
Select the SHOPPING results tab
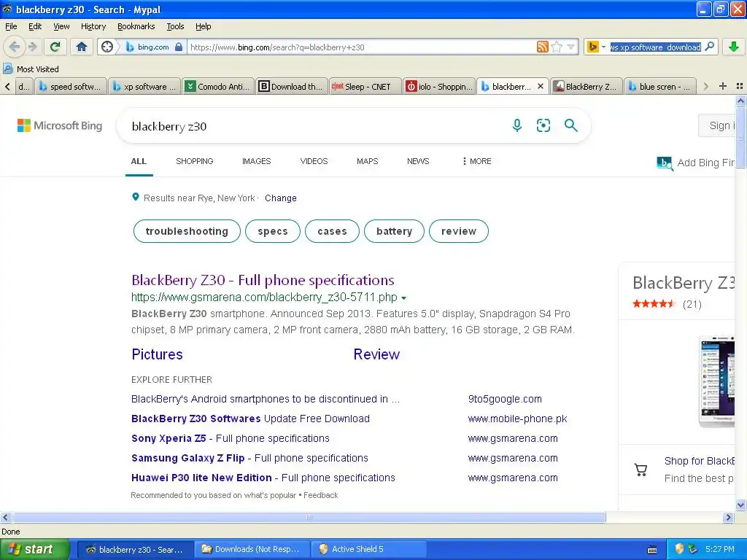(194, 161)
